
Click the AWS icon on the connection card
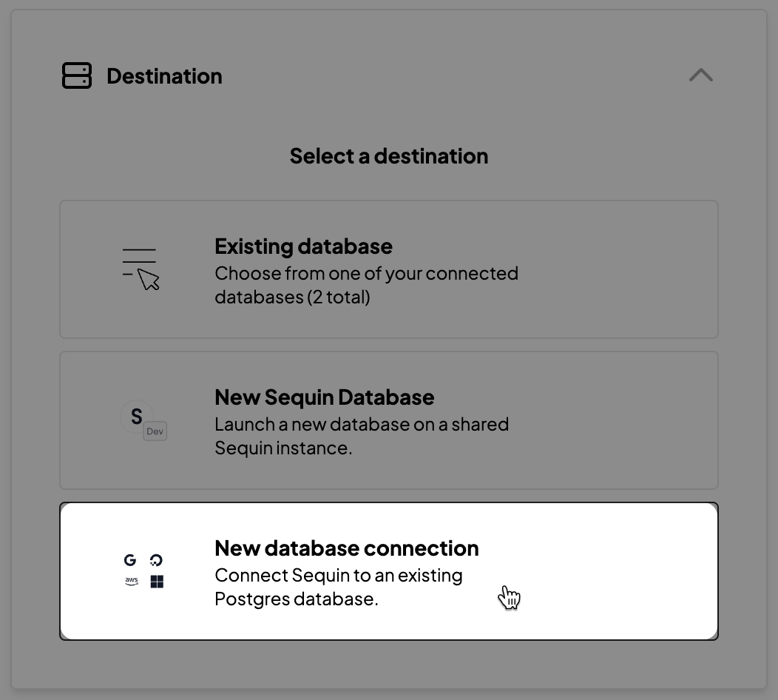131,582
